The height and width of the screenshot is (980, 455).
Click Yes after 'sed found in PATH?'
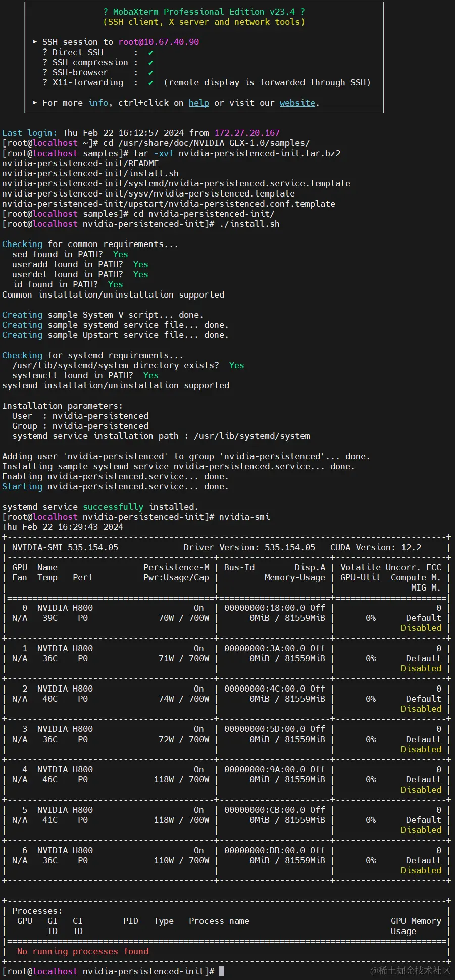tap(121, 254)
